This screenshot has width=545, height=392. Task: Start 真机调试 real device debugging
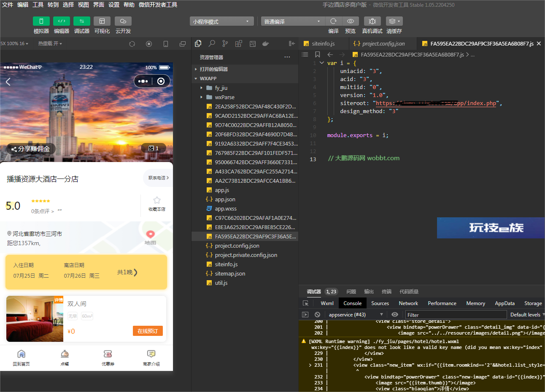tap(372, 21)
